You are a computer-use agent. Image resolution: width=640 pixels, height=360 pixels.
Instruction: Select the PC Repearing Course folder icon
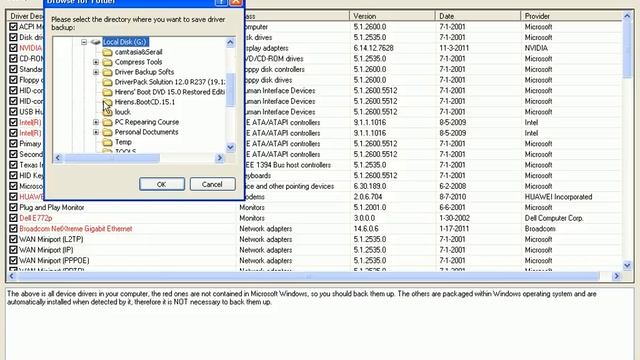click(107, 122)
